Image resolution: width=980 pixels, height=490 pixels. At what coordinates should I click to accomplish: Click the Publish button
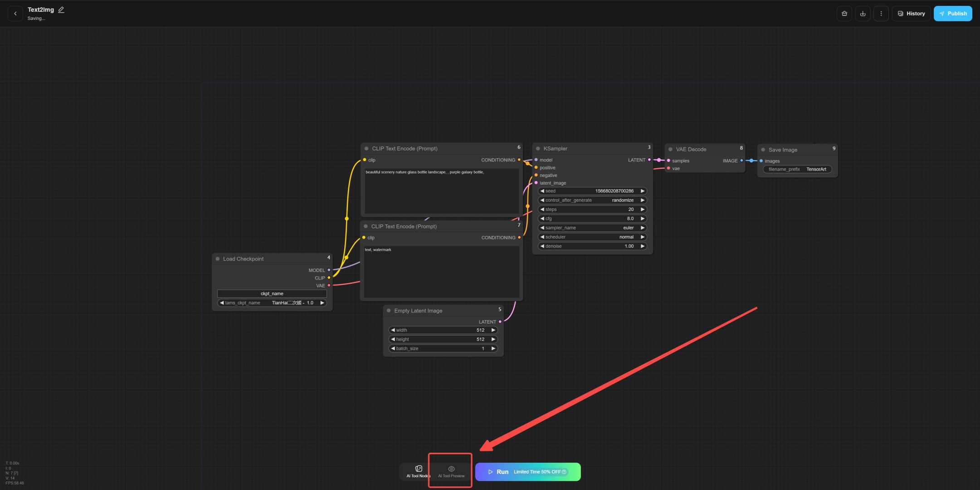(x=952, y=14)
